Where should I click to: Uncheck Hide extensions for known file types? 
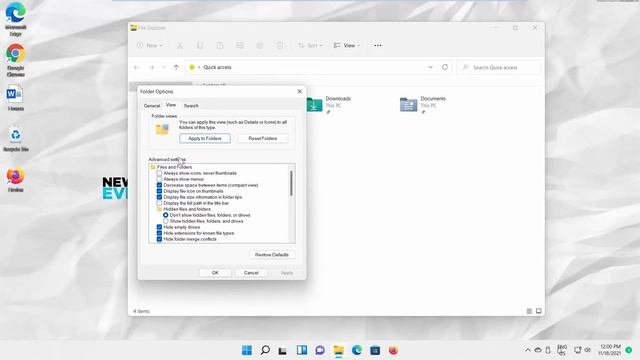pos(159,233)
